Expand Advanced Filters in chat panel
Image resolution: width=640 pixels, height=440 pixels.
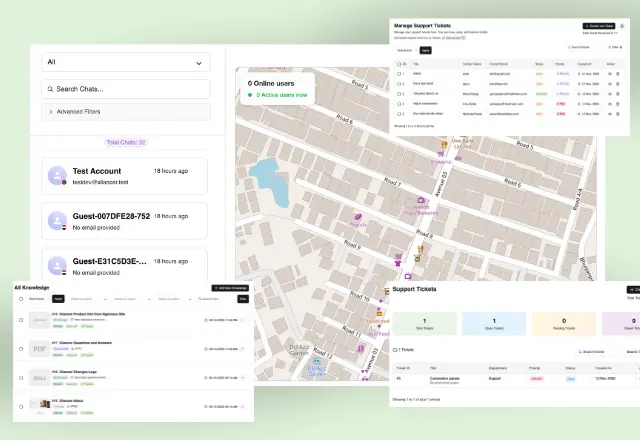(126, 112)
